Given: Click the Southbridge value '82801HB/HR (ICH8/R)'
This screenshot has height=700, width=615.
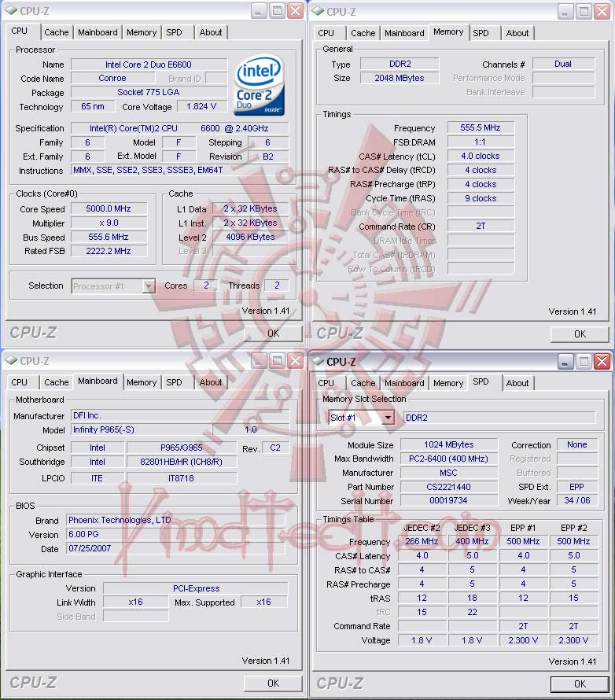Looking at the screenshot, I should (x=181, y=462).
